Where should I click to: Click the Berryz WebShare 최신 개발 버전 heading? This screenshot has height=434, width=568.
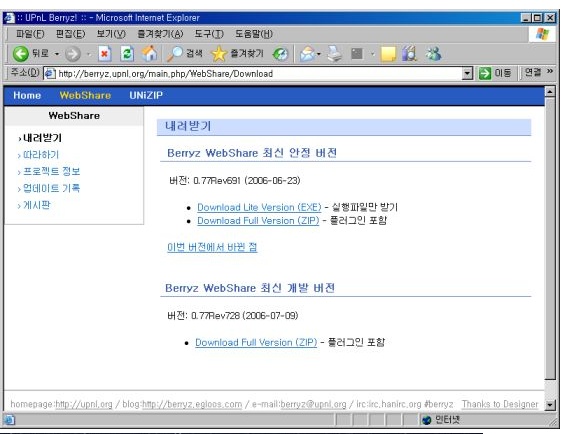point(250,288)
